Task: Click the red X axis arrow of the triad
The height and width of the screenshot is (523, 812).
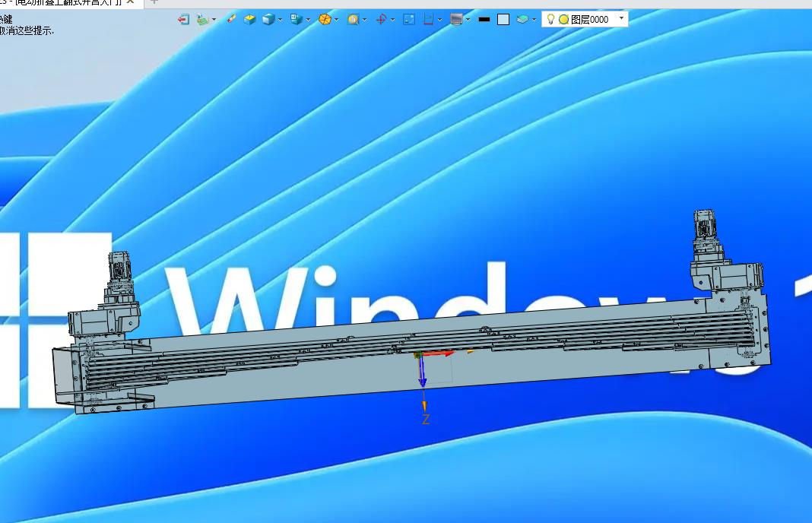Action: 437,353
